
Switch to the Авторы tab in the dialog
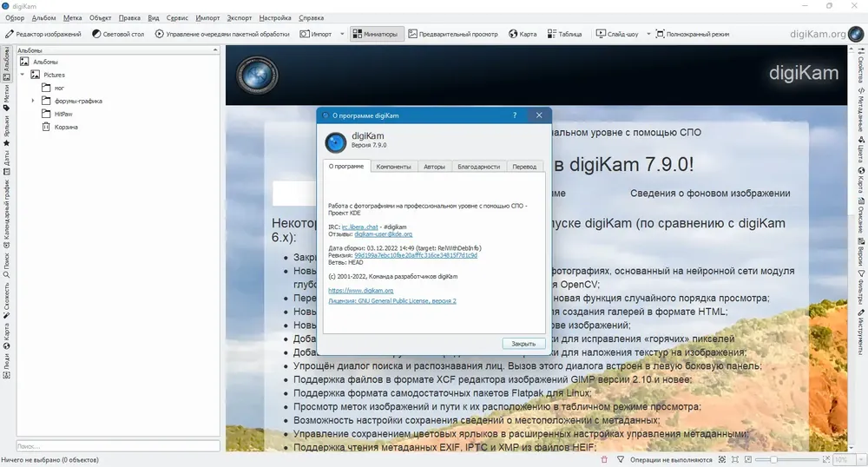coord(434,167)
